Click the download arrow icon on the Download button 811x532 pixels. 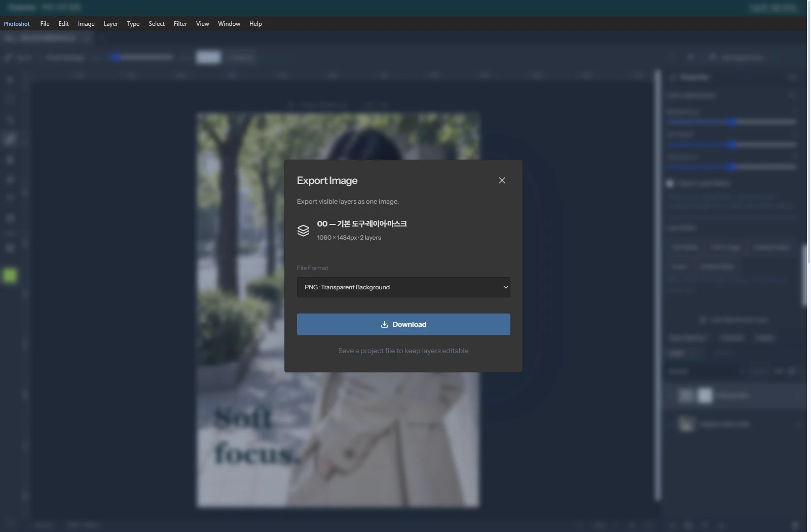click(384, 324)
